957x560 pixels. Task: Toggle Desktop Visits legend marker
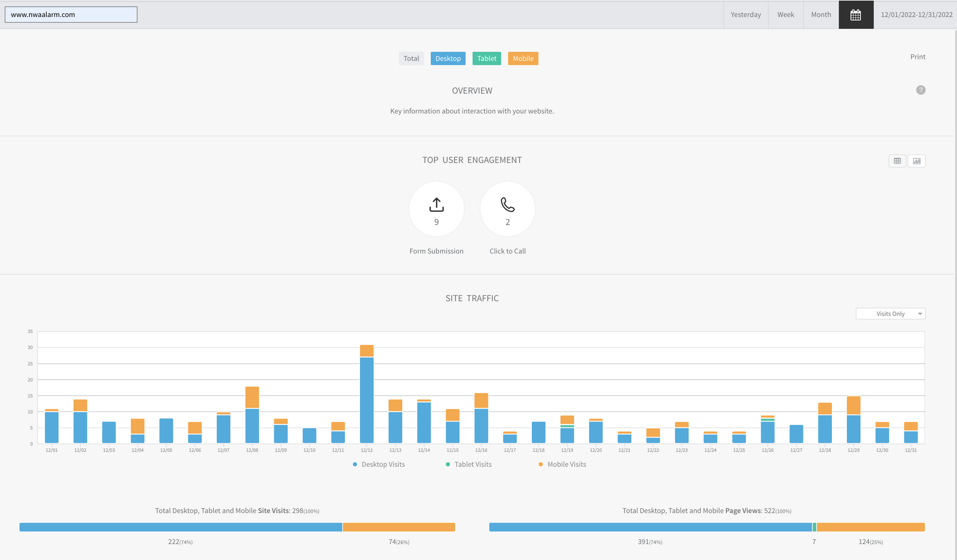355,464
